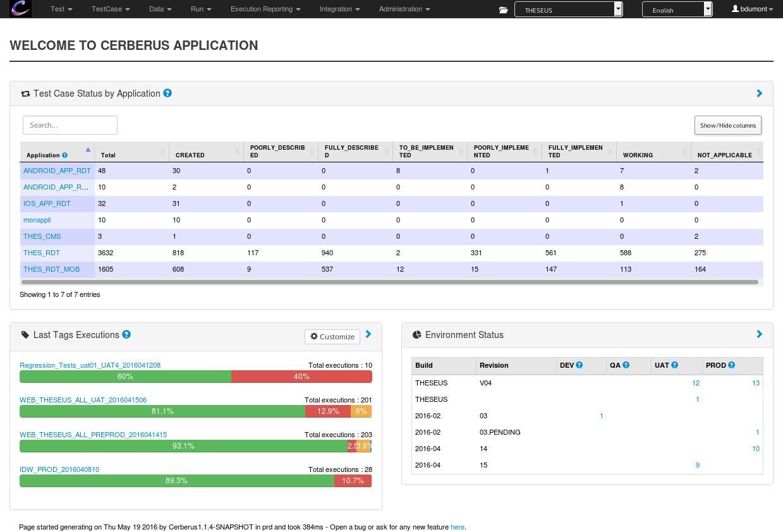
Task: Click the help icon next to PROD column
Action: click(731, 365)
